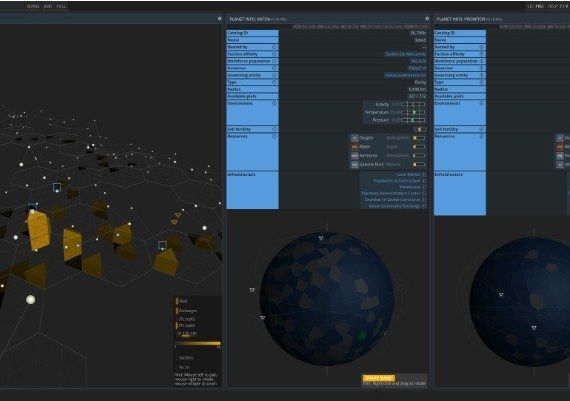Click the Oxygen resource icon

(354, 138)
